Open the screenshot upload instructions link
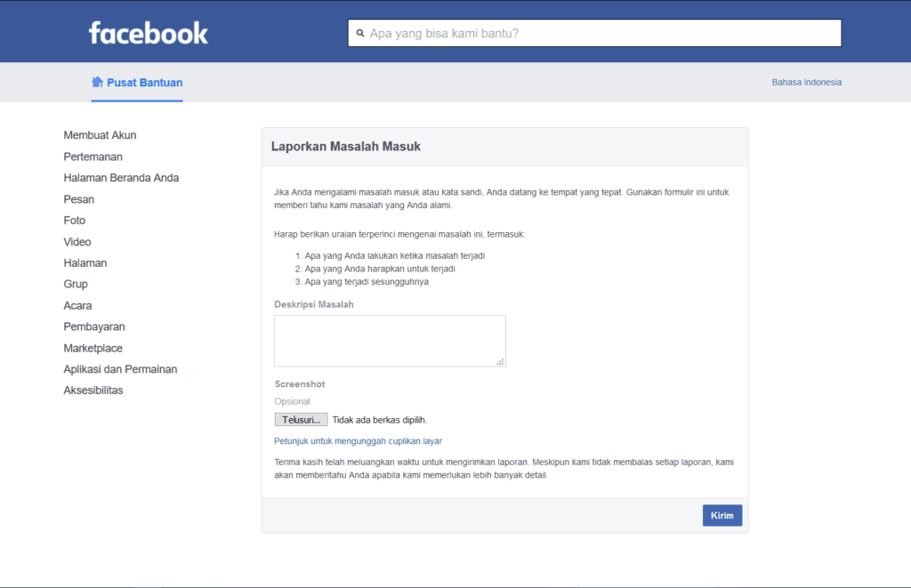 pos(358,441)
